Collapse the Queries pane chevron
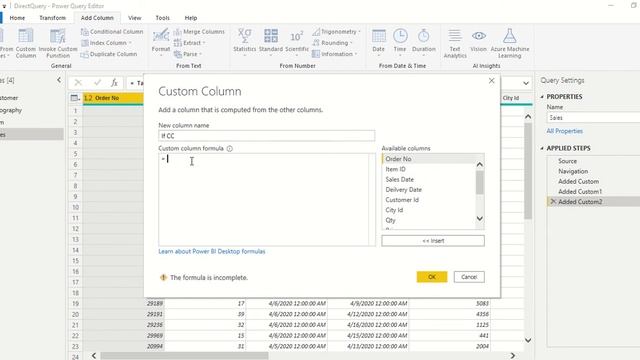The image size is (640, 360). pos(59,80)
